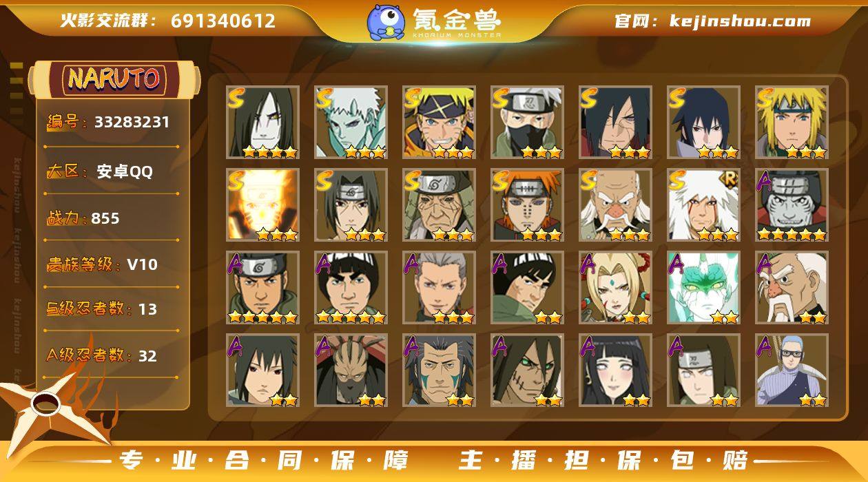
Task: Choose the glowing Nine-Tails chakra Naruto portrait
Action: 262,205
